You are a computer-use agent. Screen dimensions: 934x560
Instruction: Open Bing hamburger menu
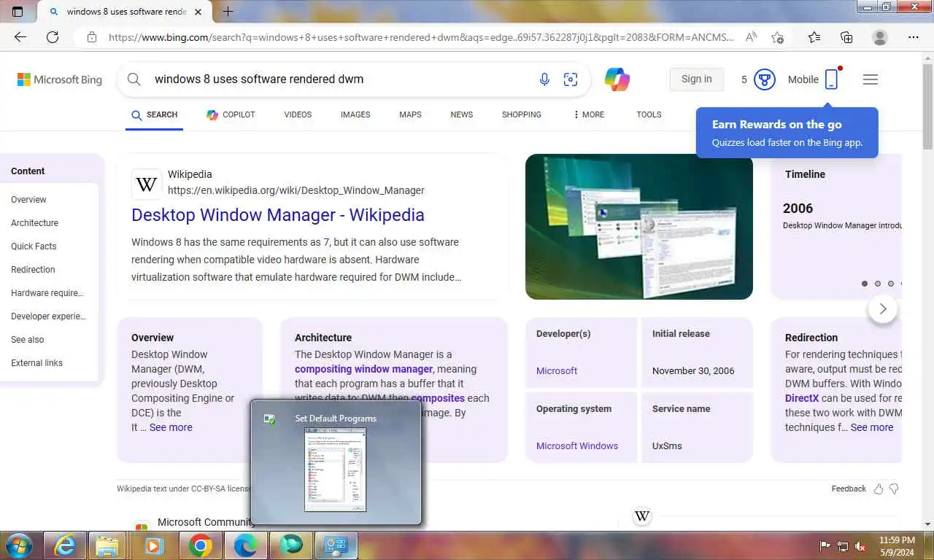pos(870,79)
